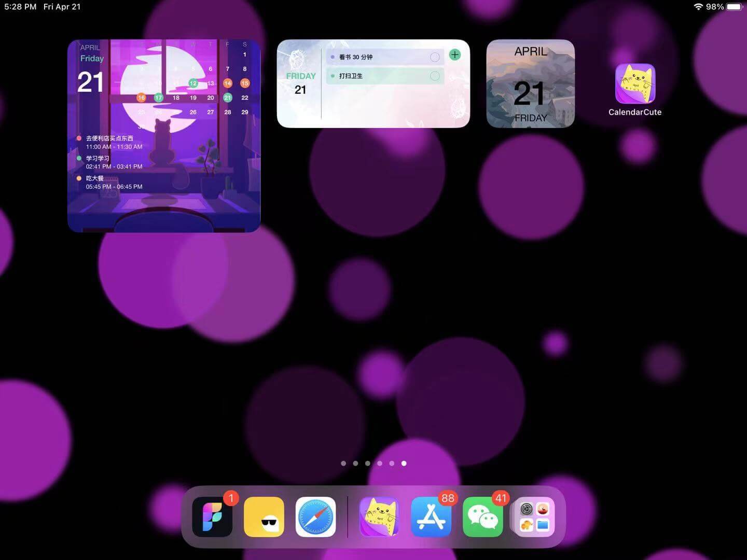Viewport: 747px width, 560px height.
Task: Select date 7 in the calendar widget
Action: click(x=228, y=68)
